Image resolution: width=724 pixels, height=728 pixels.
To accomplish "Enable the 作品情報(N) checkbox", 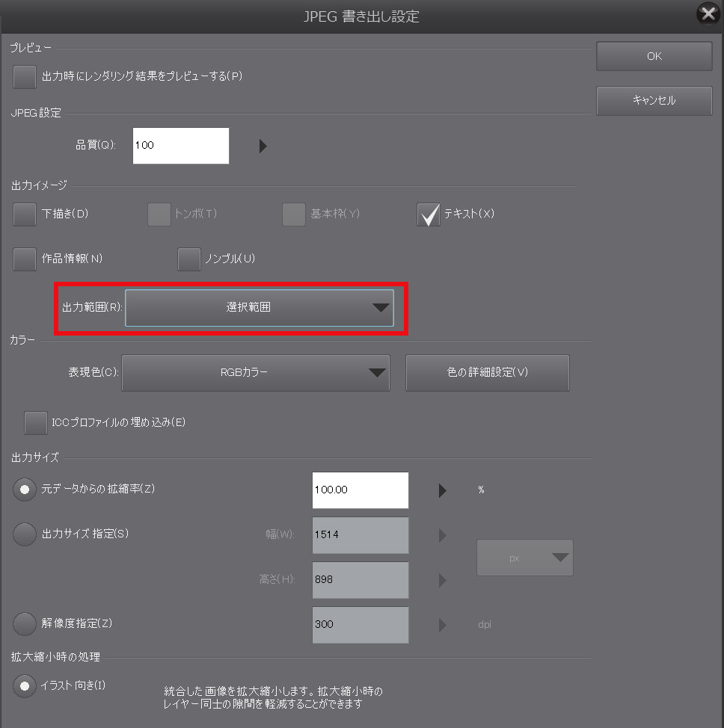I will 25,259.
